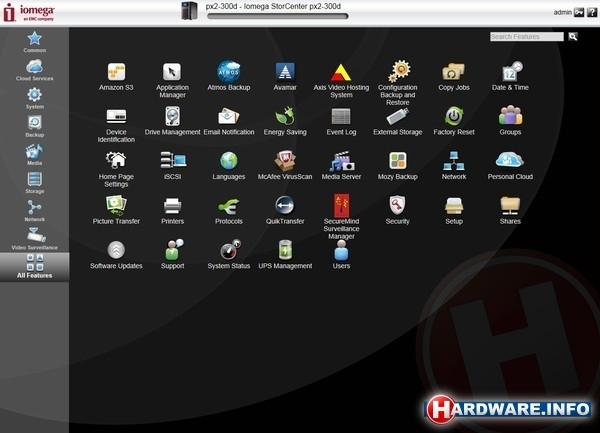Click the storage usage bar in header
This screenshot has height=433, width=600.
tap(277, 16)
